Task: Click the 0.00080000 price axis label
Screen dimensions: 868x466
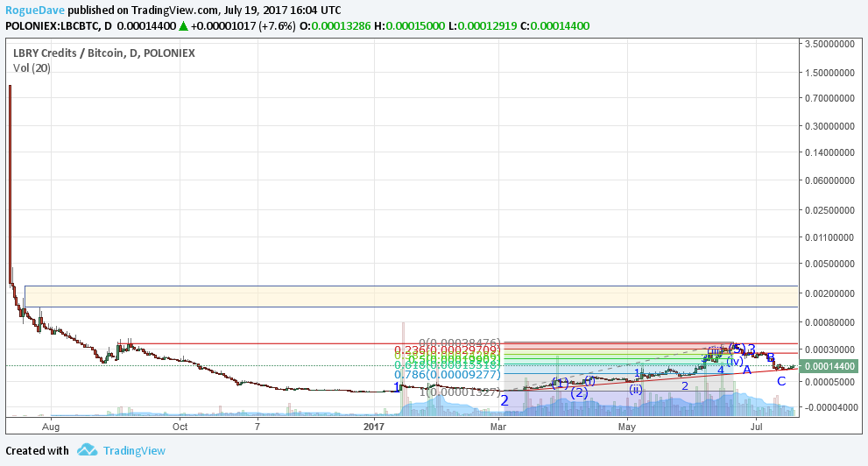Action: (x=829, y=322)
